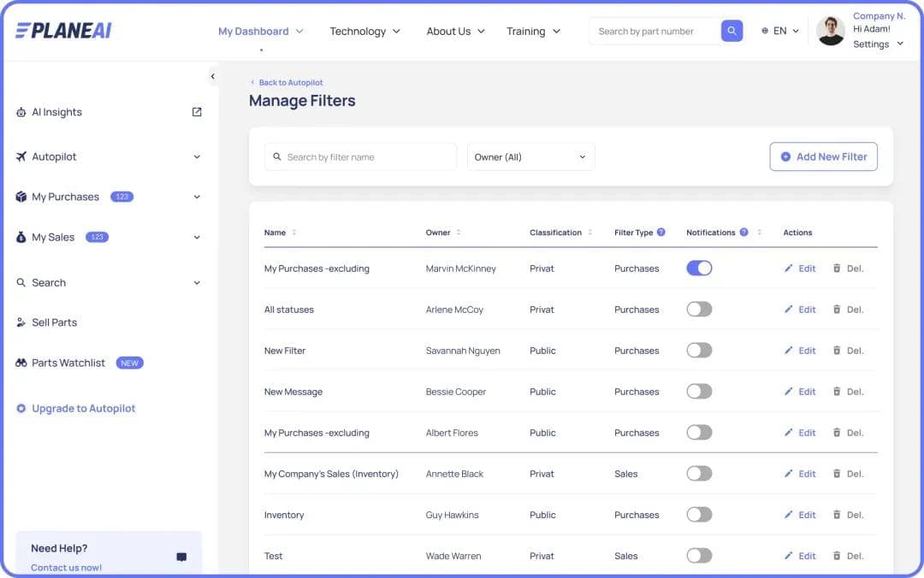Click trash icon for All statuses row
The height and width of the screenshot is (578, 924).
point(837,310)
